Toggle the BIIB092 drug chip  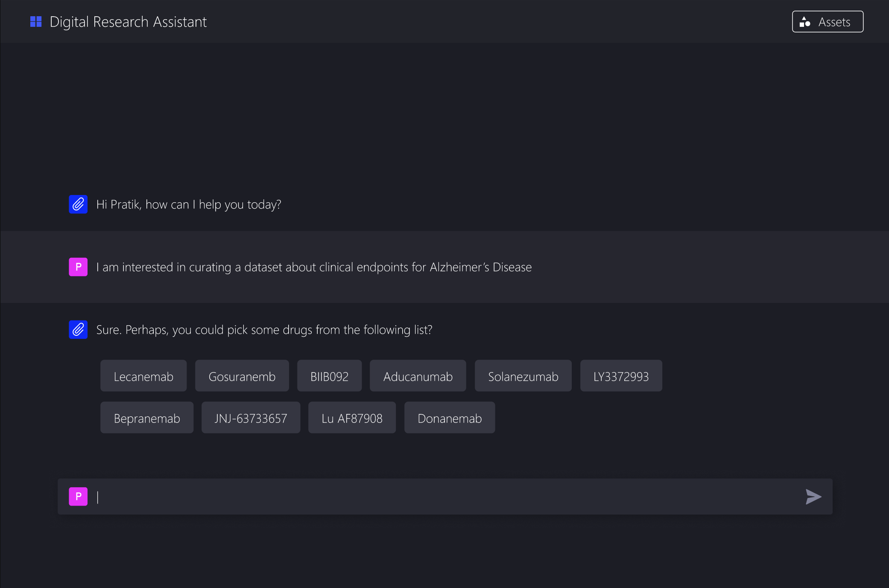coord(329,376)
